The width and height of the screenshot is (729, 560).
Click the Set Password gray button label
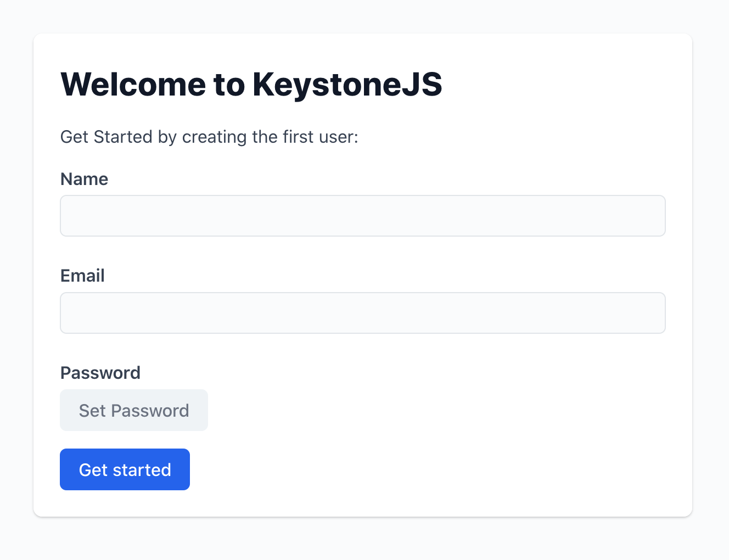(x=133, y=410)
